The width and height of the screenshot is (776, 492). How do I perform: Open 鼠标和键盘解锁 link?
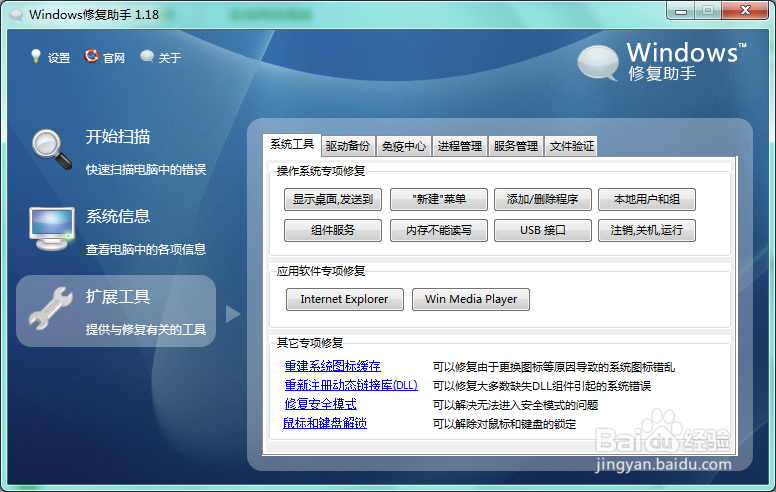(325, 423)
